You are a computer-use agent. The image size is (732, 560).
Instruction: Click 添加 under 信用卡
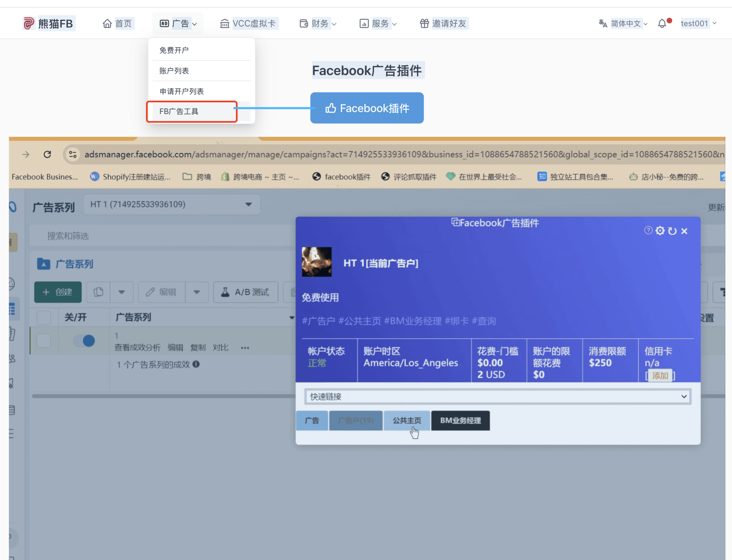[x=660, y=376]
